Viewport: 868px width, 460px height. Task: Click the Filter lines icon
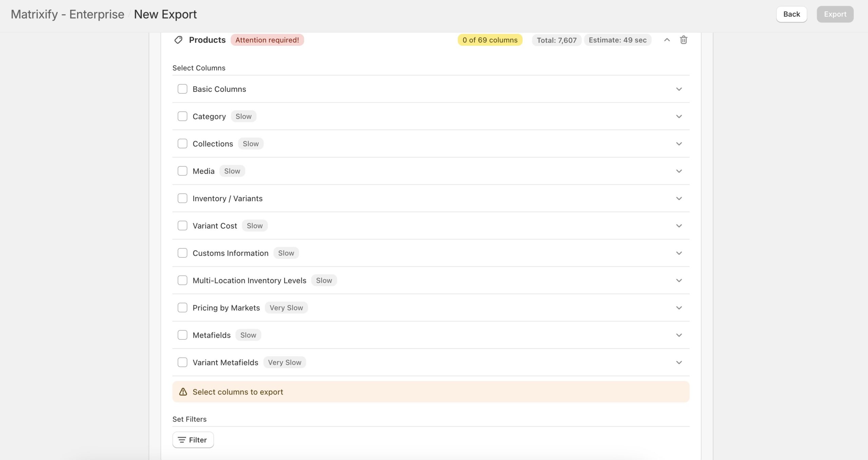point(182,440)
